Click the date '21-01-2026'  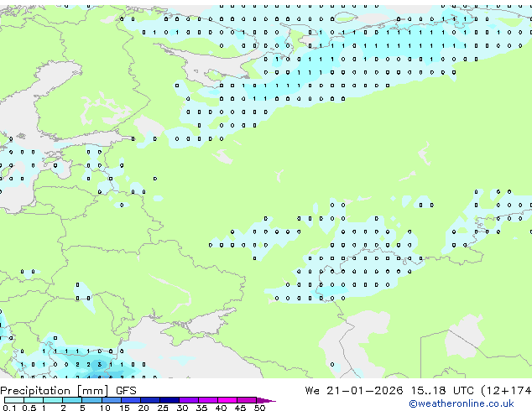click(x=365, y=391)
